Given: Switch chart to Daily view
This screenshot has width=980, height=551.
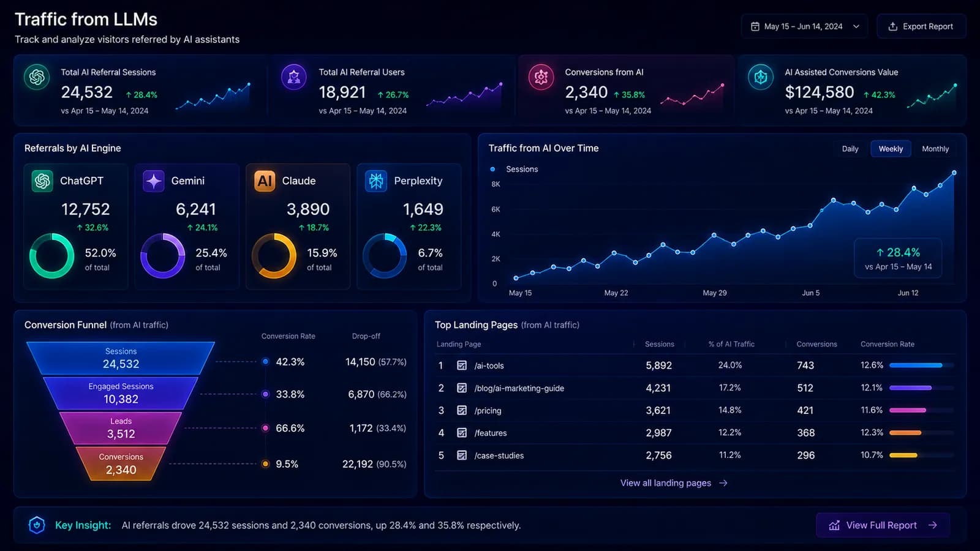Looking at the screenshot, I should [x=850, y=149].
